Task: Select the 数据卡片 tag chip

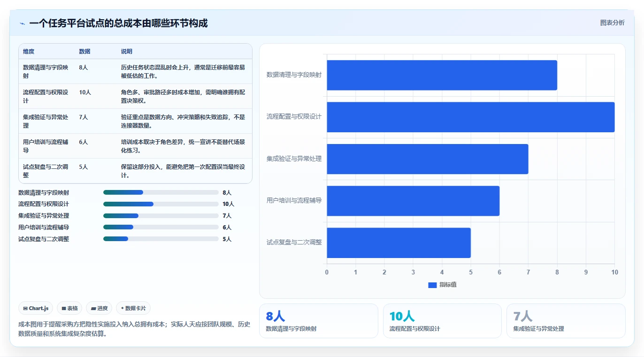Action: (133, 308)
